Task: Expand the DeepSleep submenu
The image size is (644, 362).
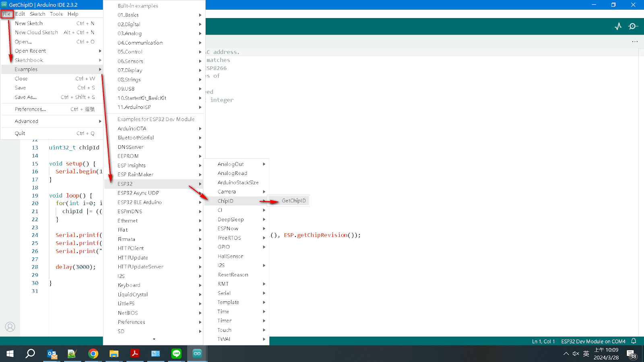Action: point(237,220)
